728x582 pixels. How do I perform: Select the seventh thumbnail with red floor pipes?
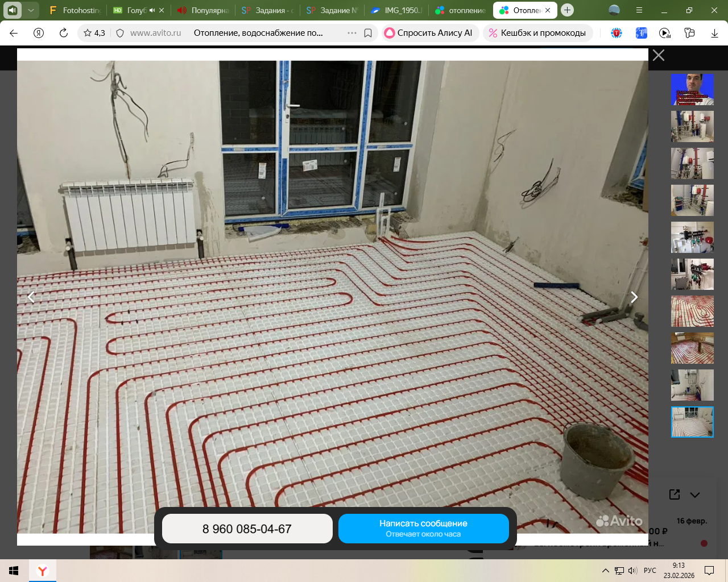pos(692,311)
